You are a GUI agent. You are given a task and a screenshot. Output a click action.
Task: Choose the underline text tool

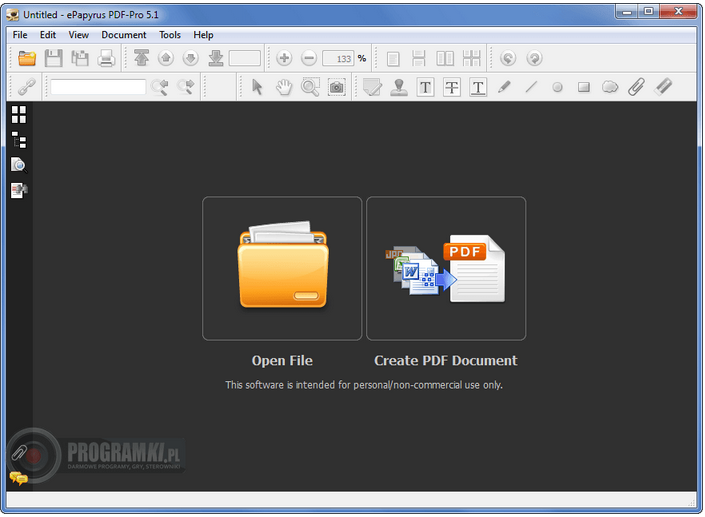pyautogui.click(x=478, y=87)
